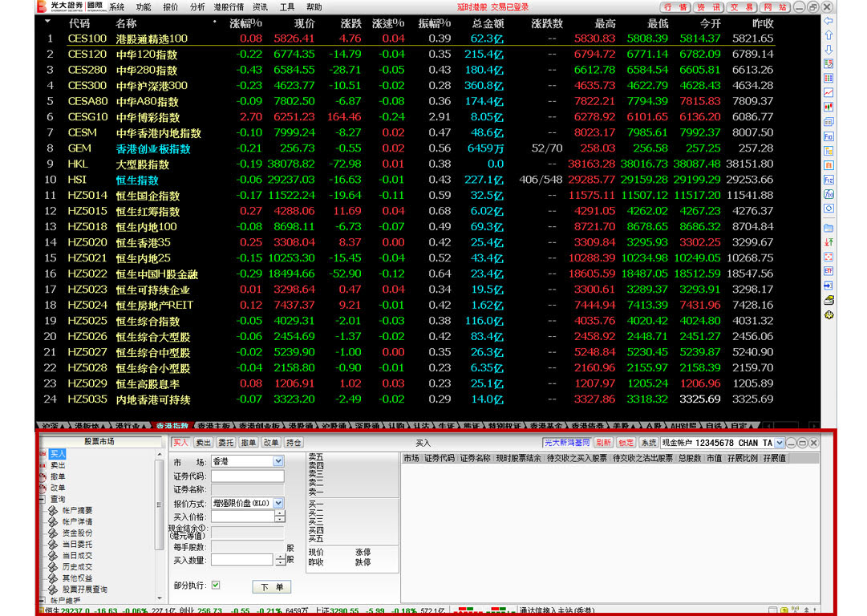Click the F10 company info icon
This screenshot has width=867, height=616.
(x=829, y=136)
